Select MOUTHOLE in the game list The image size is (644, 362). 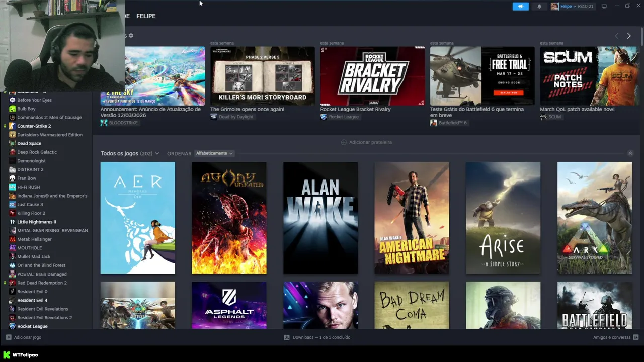point(30,248)
